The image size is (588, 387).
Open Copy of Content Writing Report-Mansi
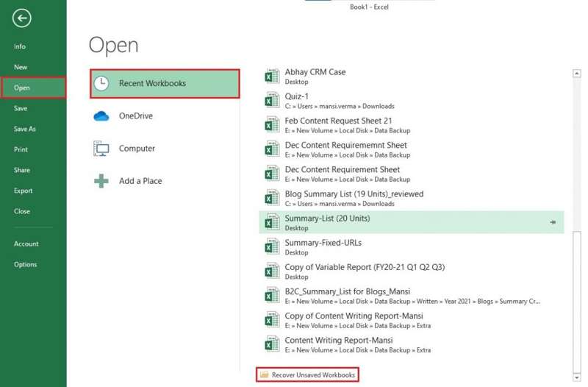[x=412, y=320]
